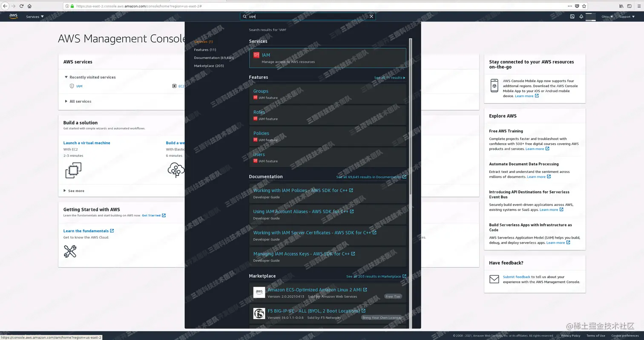
Task: Learn more about Free AWS Training
Action: tap(537, 149)
